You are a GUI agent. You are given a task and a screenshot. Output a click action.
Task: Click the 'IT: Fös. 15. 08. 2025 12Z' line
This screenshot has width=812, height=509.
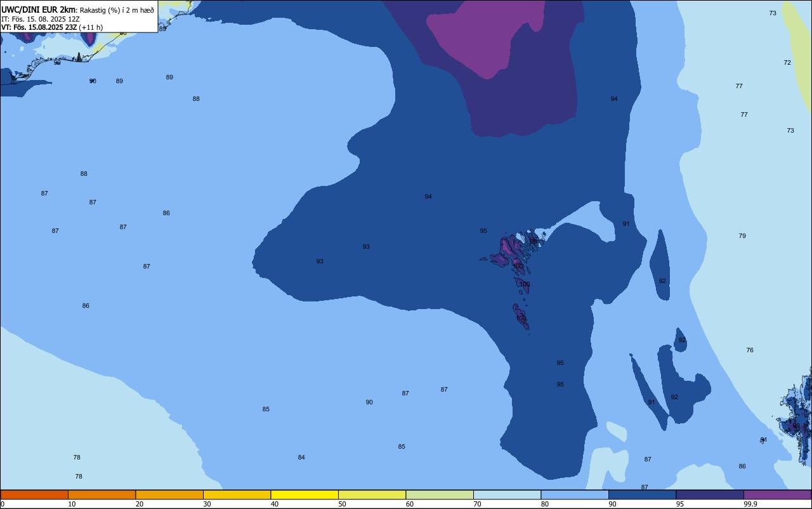(41, 19)
